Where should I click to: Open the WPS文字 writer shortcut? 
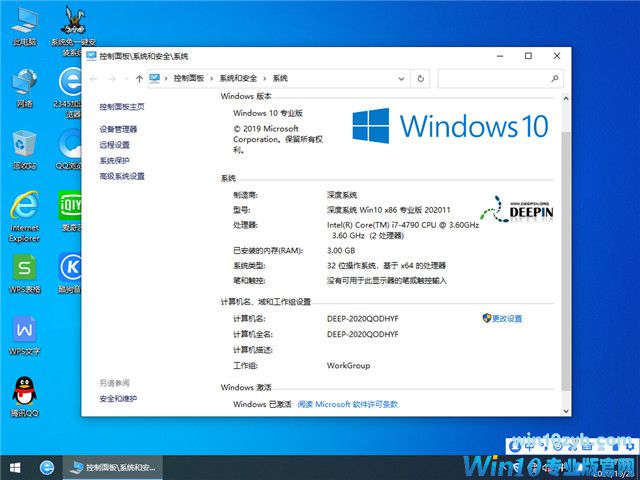(x=25, y=336)
